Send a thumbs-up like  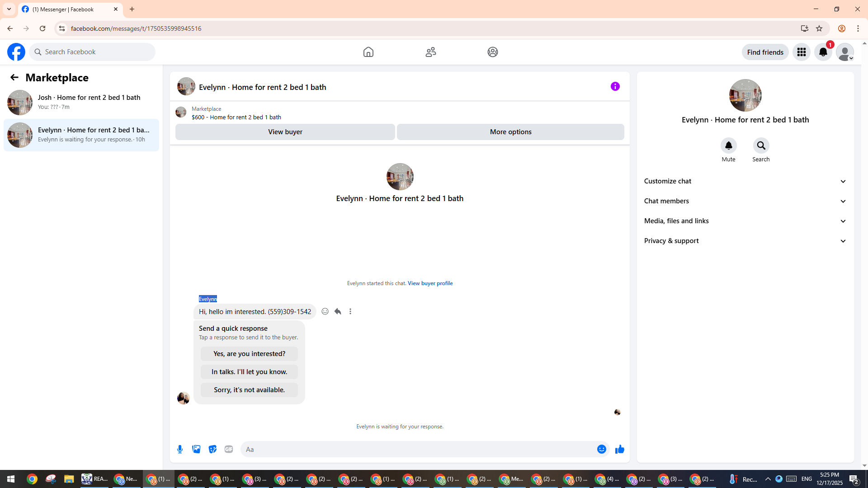[619, 449]
